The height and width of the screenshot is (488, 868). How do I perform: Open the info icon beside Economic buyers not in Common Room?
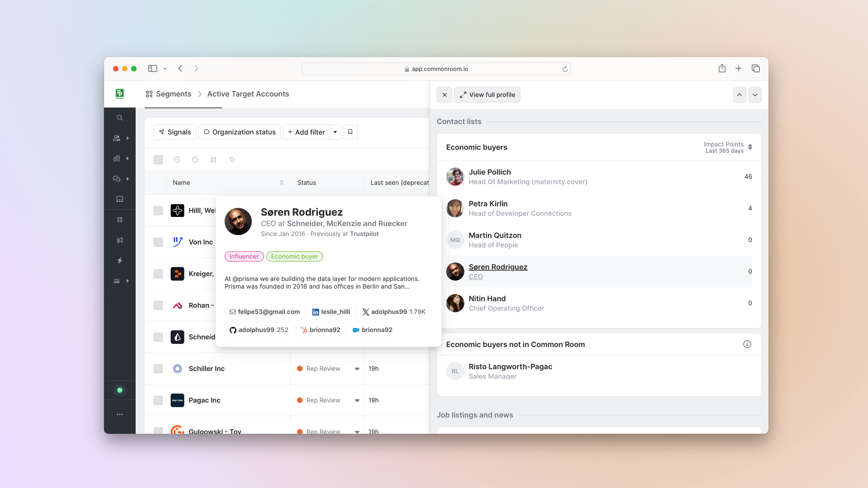[747, 344]
